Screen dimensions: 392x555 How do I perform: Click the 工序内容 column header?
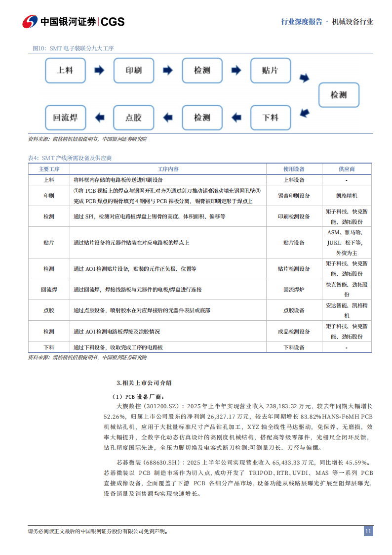pyautogui.click(x=168, y=169)
